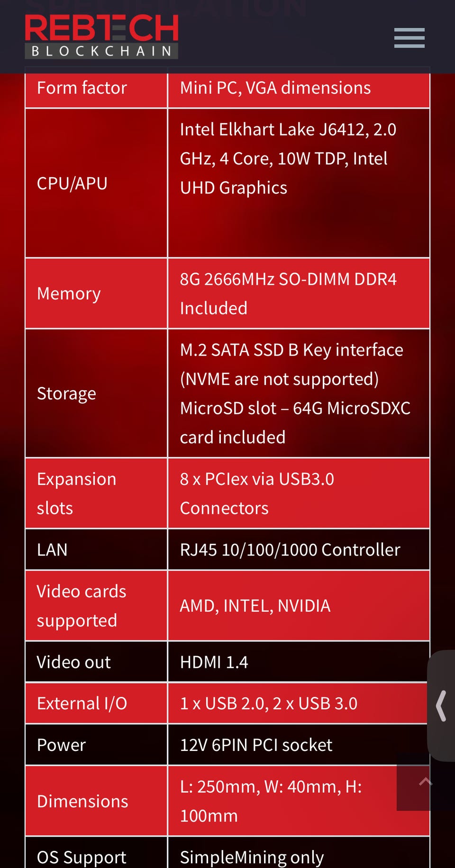Select the CPU/APU specification text
Screen dimensions: 455x868
tap(72, 183)
